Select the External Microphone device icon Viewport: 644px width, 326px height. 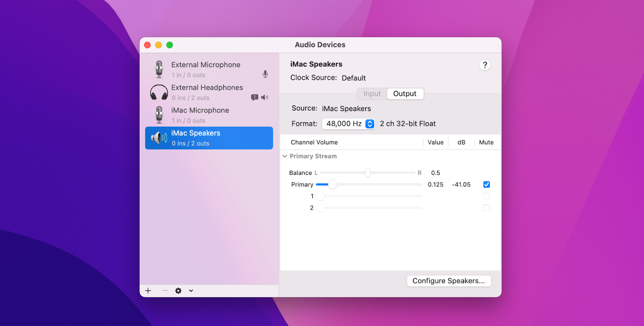pyautogui.click(x=159, y=69)
